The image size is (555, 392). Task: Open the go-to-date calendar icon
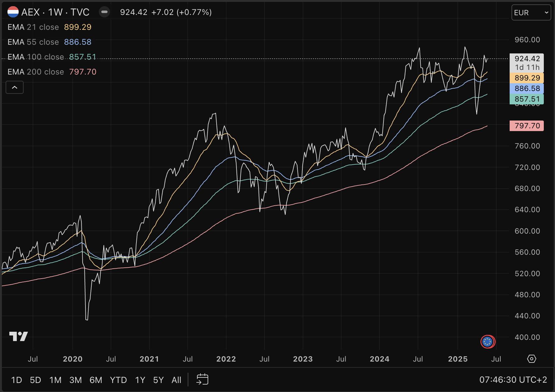(x=202, y=379)
